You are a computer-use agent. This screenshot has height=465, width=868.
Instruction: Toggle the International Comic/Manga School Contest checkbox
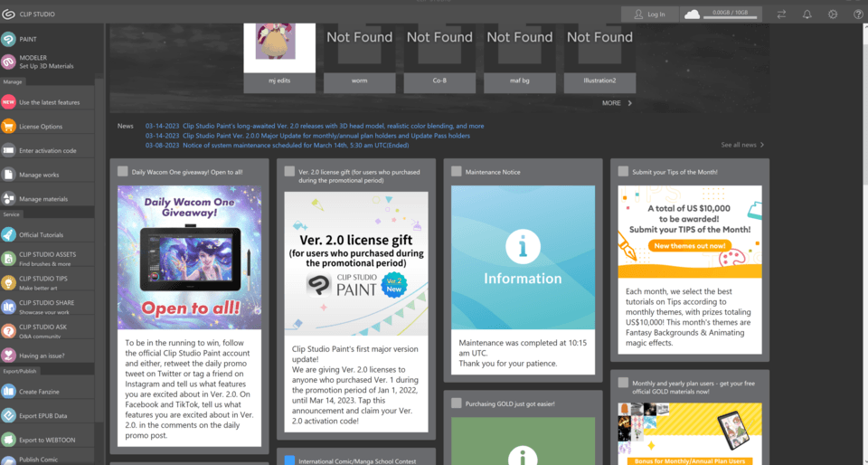pos(289,460)
